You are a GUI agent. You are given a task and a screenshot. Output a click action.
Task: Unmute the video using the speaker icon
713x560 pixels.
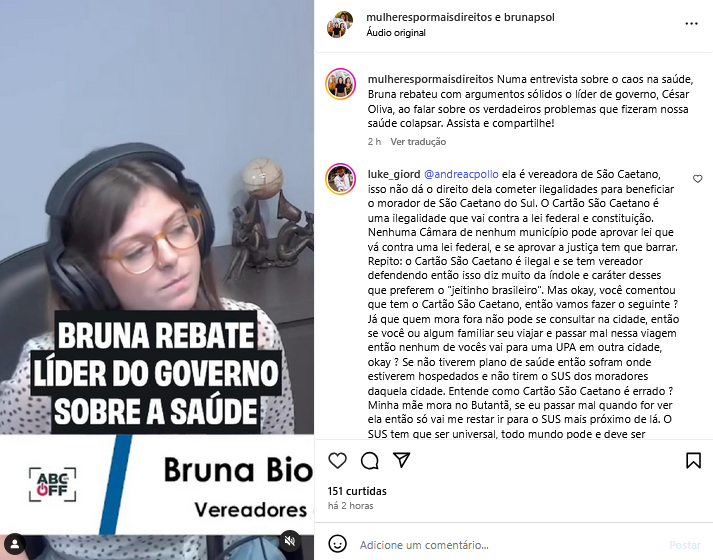(290, 541)
